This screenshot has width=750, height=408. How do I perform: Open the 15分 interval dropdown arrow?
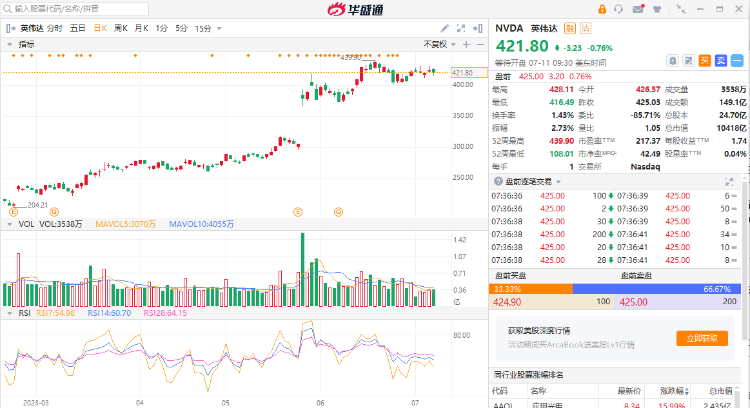pos(220,29)
